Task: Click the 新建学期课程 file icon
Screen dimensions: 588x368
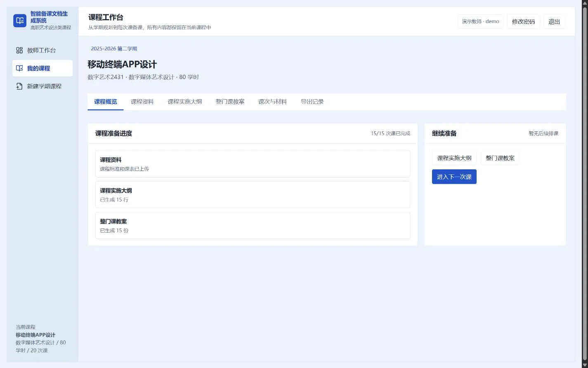Action: click(x=19, y=86)
